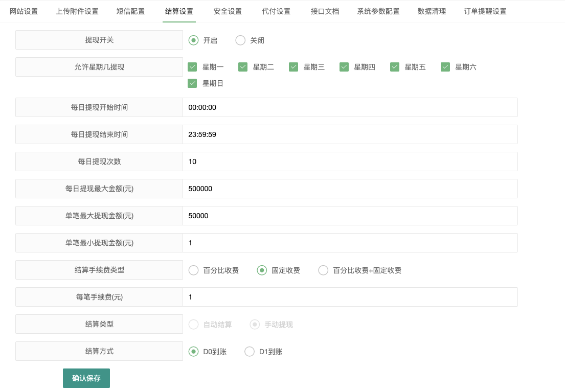Toggle the 星期日 checkbox

click(192, 83)
